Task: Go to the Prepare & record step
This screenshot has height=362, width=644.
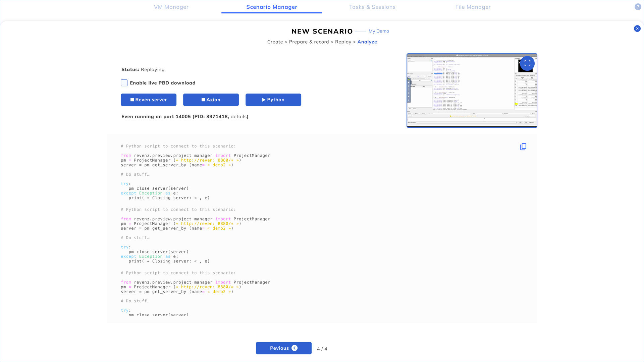Action: (x=309, y=42)
